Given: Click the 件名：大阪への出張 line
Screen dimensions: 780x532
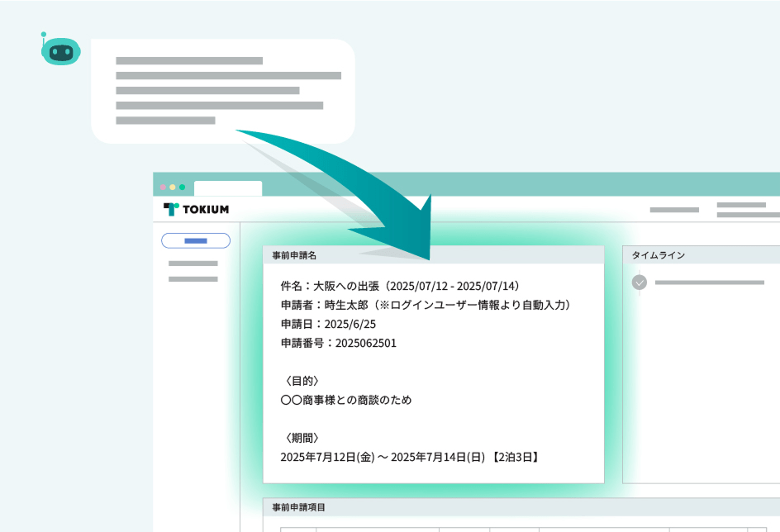Looking at the screenshot, I should (x=400, y=286).
